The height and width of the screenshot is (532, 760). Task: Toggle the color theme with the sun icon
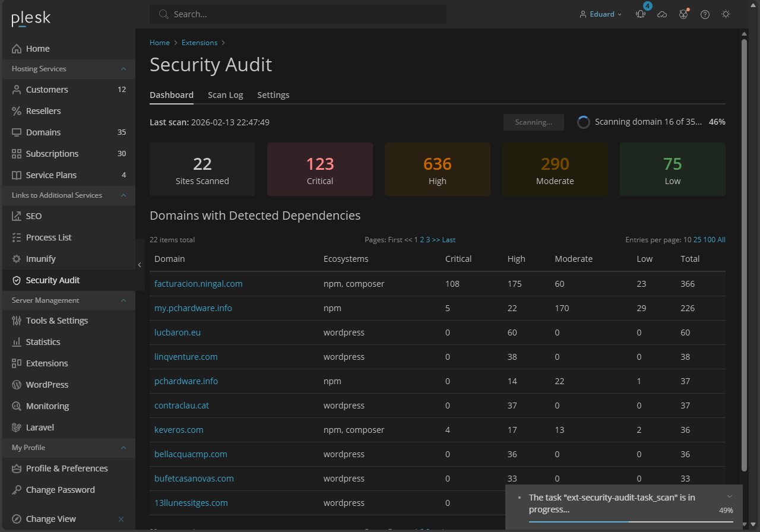(726, 14)
